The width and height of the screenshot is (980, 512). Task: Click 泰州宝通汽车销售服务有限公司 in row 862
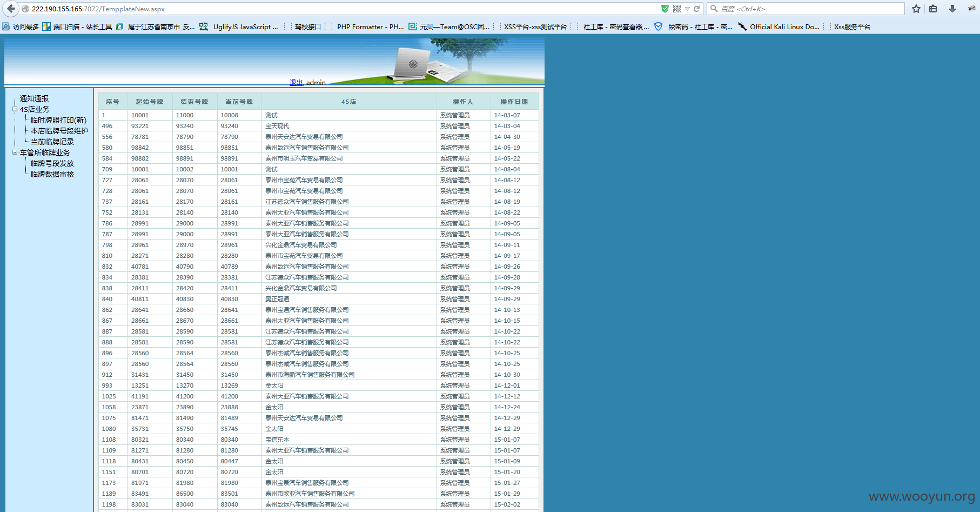coord(307,310)
